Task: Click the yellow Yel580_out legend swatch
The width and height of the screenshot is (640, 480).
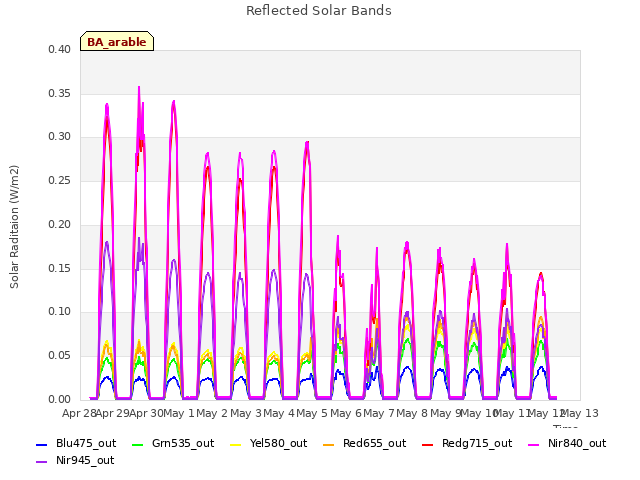Action: click(x=236, y=444)
